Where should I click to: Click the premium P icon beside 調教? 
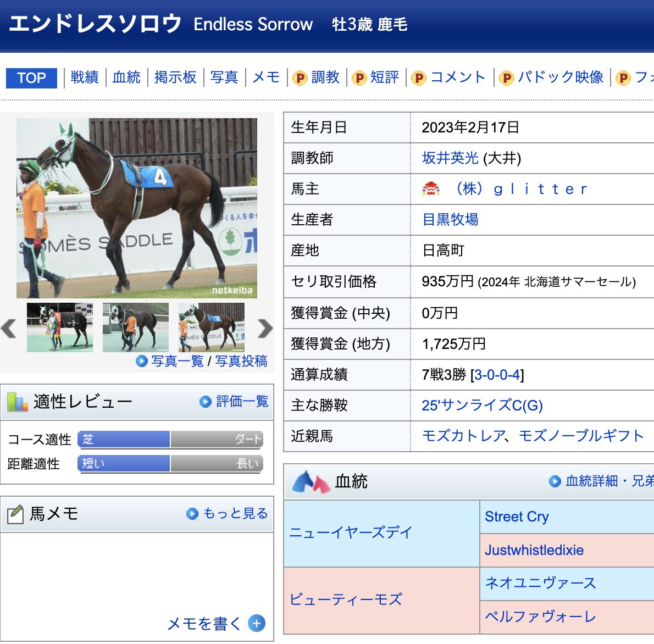coord(300,78)
